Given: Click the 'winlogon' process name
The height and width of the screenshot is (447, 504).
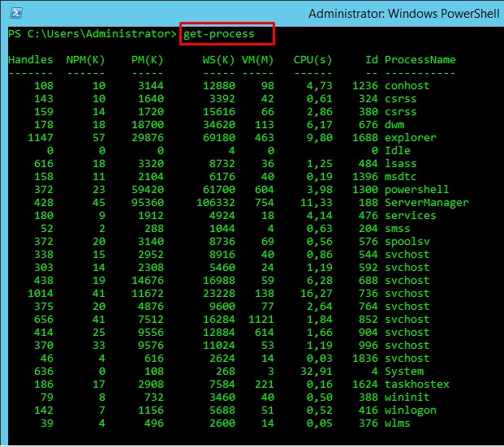Looking at the screenshot, I should click(x=410, y=410).
